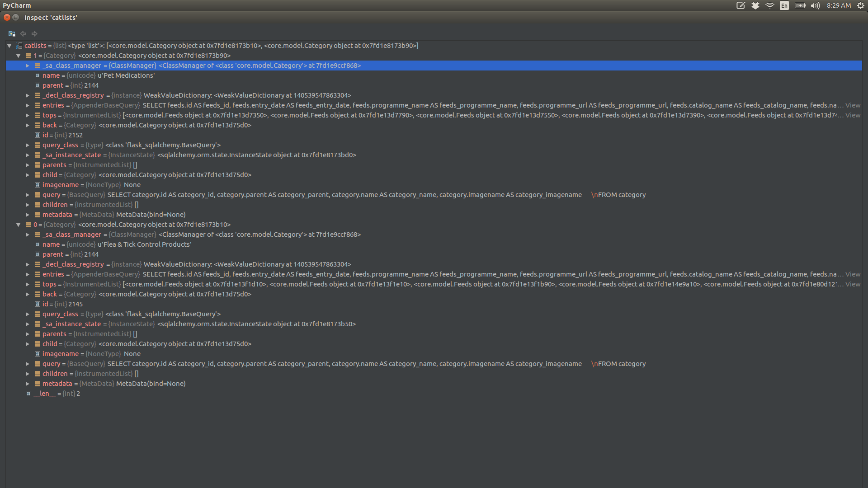This screenshot has height=488, width=868.
Task: Select the name u'Flea & Tick Control Products' row
Action: pyautogui.click(x=434, y=244)
